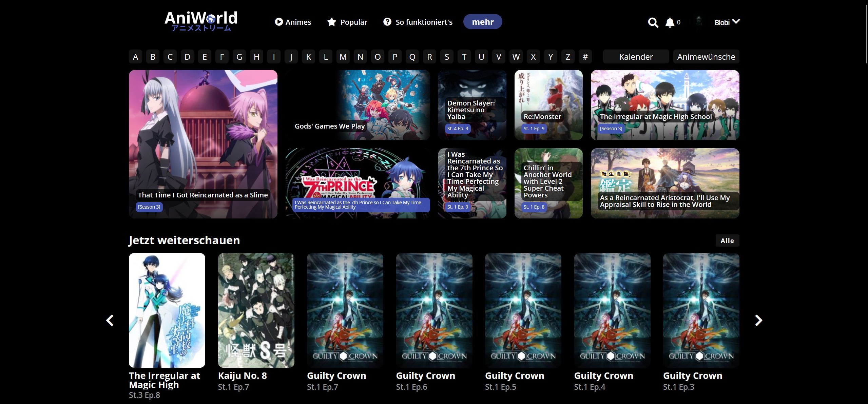868x404 pixels.
Task: Expand the Blobi user dropdown arrow
Action: pos(736,21)
